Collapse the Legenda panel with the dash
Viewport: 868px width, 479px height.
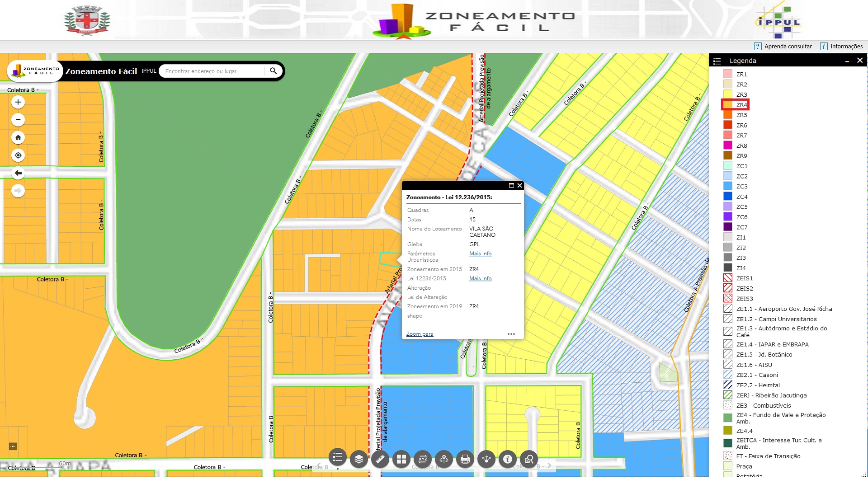point(847,61)
